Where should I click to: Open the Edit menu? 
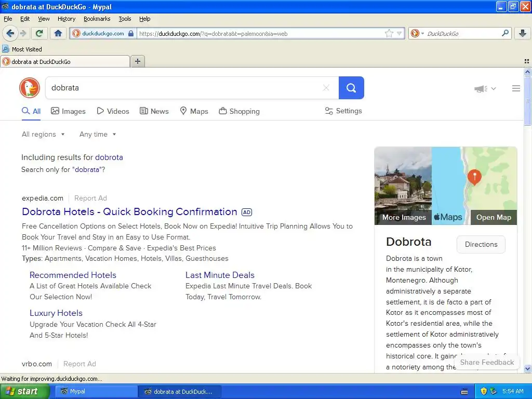coord(25,19)
